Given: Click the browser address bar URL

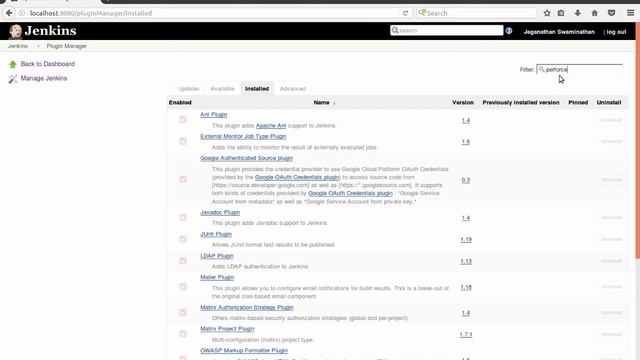Looking at the screenshot, I should pyautogui.click(x=91, y=13).
